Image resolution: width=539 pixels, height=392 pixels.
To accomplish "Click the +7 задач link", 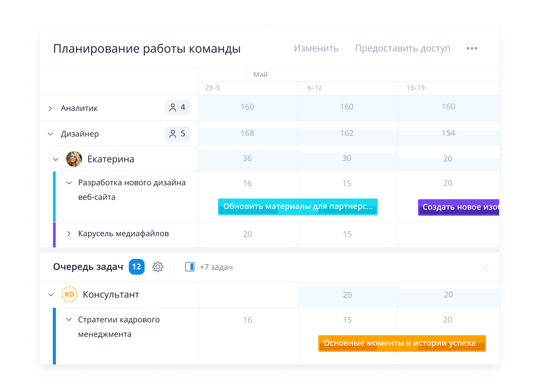I will 216,267.
